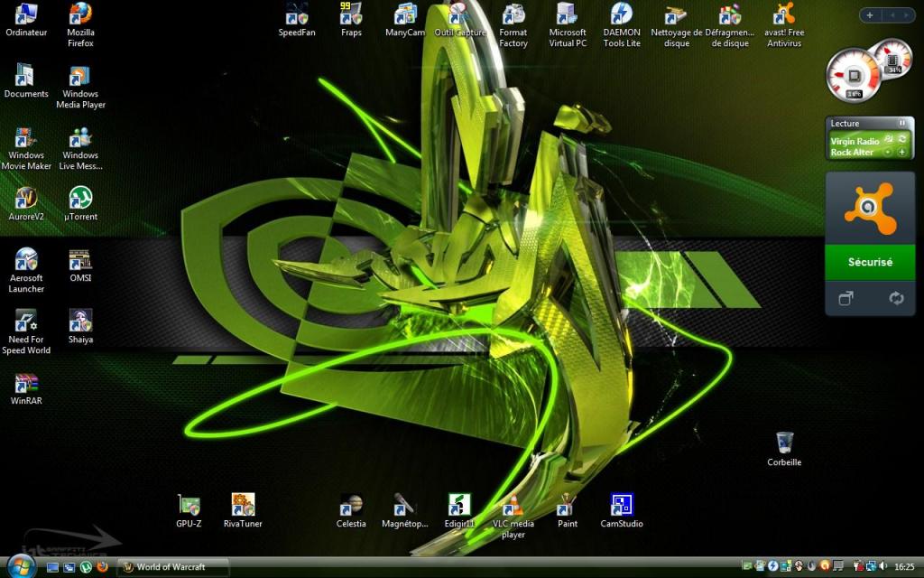Click the Documents desktop icon
The height and width of the screenshot is (578, 924).
pyautogui.click(x=26, y=80)
